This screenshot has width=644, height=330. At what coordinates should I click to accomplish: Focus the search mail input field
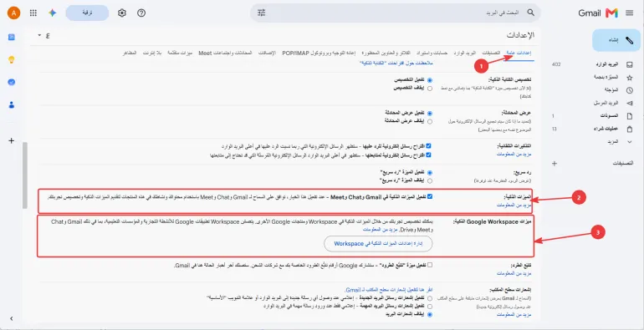tap(394, 13)
